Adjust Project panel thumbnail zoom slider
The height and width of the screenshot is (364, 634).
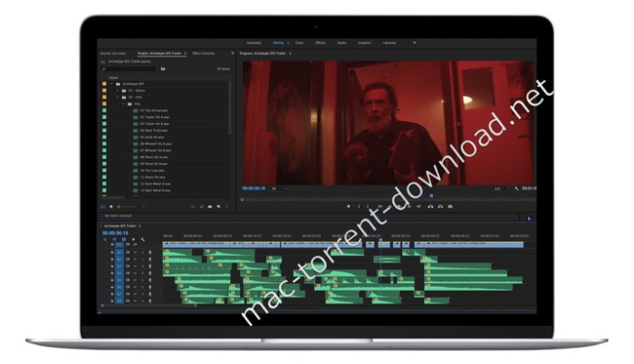point(126,206)
